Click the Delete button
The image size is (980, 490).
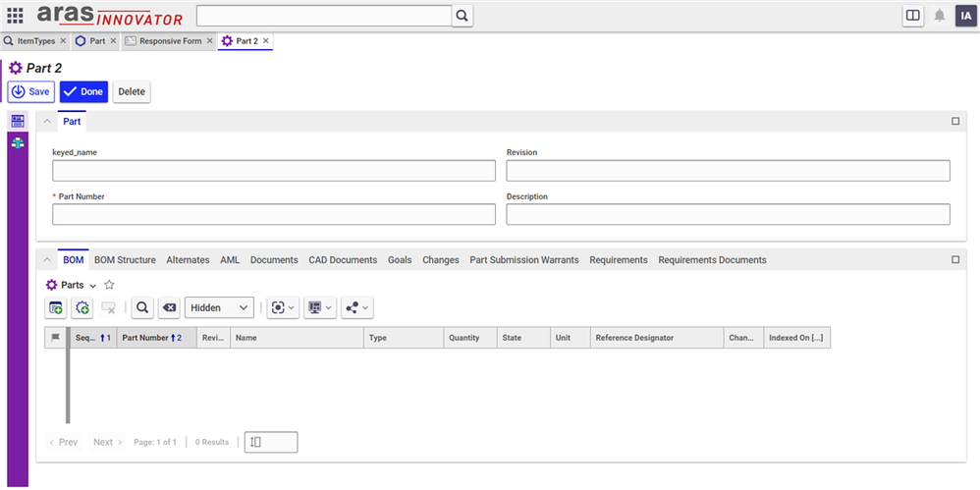point(132,91)
